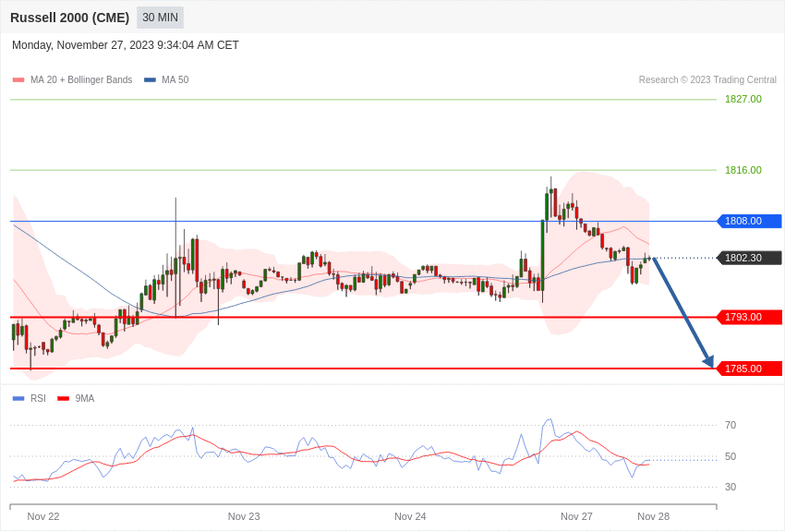Click the 30 MIN timeframe badge
The height and width of the screenshot is (532, 785).
pos(160,18)
